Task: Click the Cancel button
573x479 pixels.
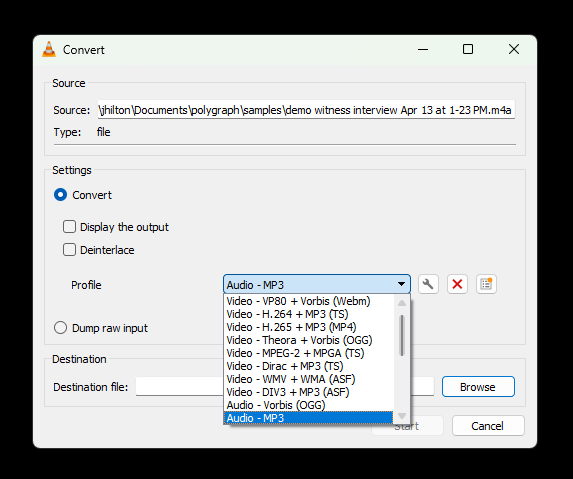Action: click(x=488, y=426)
